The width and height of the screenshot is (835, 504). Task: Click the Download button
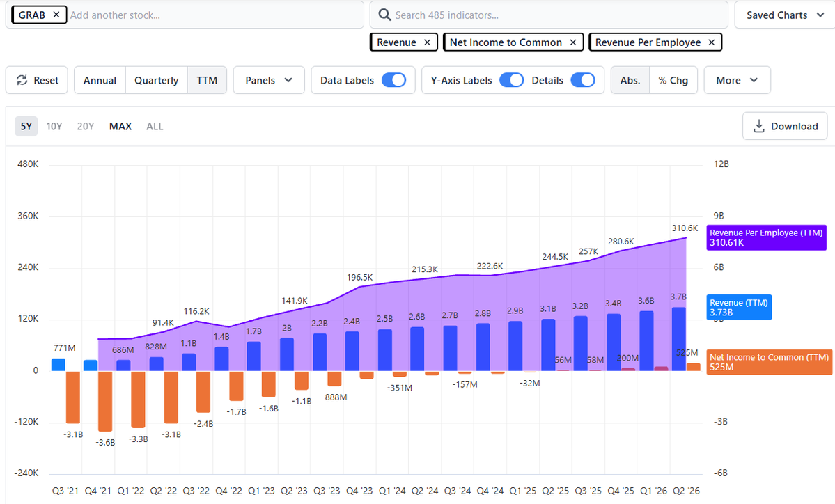pos(785,126)
